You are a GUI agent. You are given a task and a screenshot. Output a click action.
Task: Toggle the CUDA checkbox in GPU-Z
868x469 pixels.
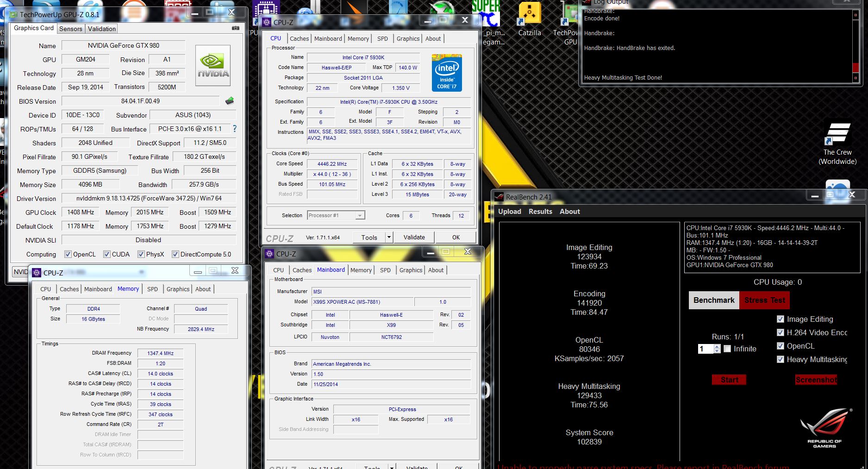click(107, 254)
